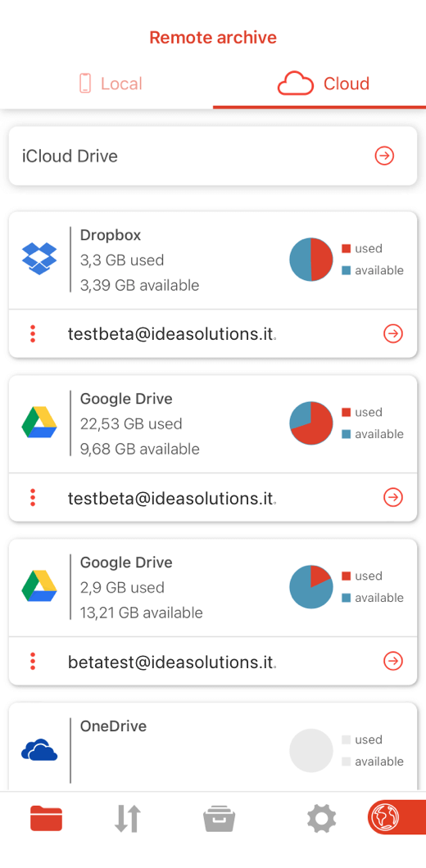The height and width of the screenshot is (868, 426).
Task: Open the iCloud Drive arrow button
Action: tap(384, 156)
